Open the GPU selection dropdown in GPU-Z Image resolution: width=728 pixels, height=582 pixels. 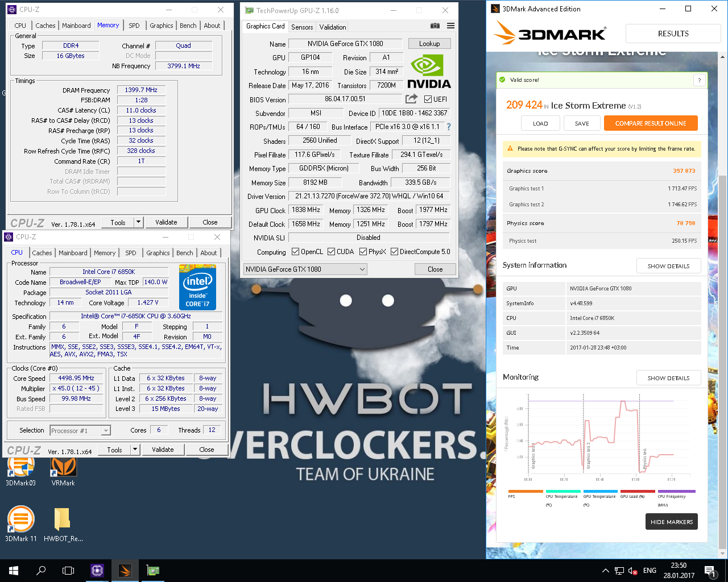point(305,269)
